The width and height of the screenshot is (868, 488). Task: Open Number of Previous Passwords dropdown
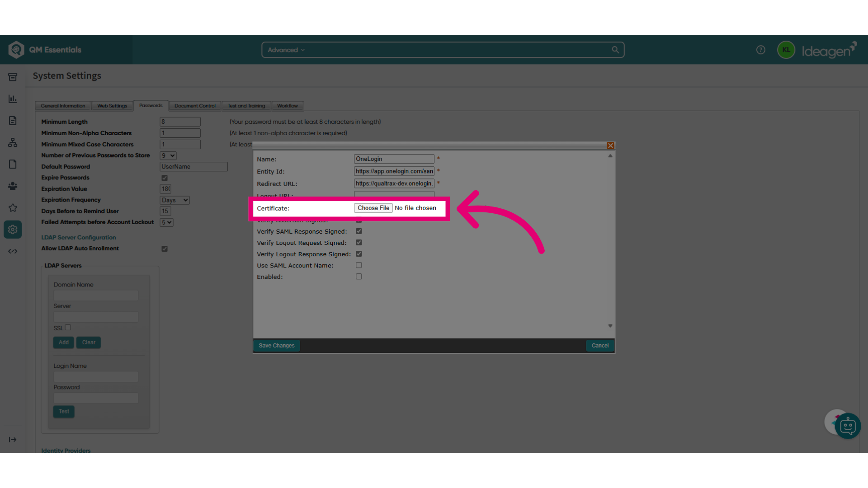click(x=168, y=155)
